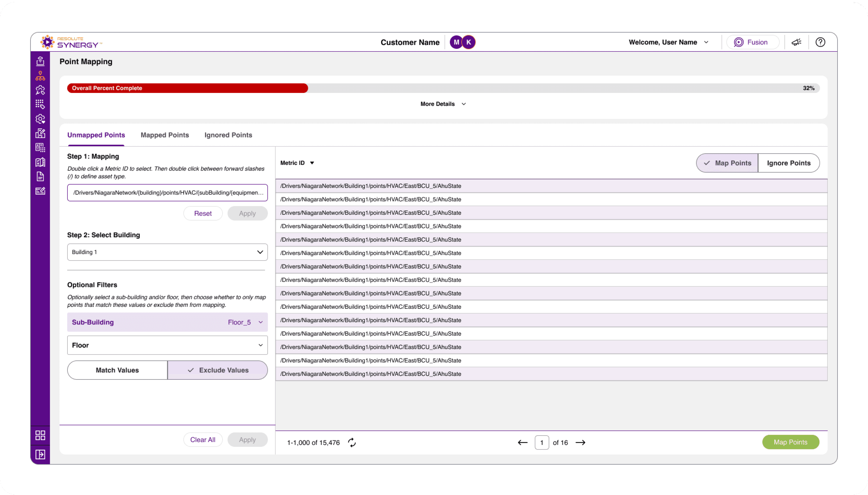Expand More Details under progress bar

pyautogui.click(x=443, y=104)
